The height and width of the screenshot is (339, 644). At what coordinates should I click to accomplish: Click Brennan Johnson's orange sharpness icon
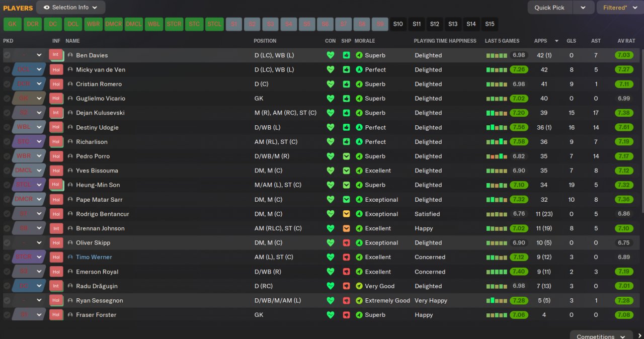pyautogui.click(x=346, y=228)
